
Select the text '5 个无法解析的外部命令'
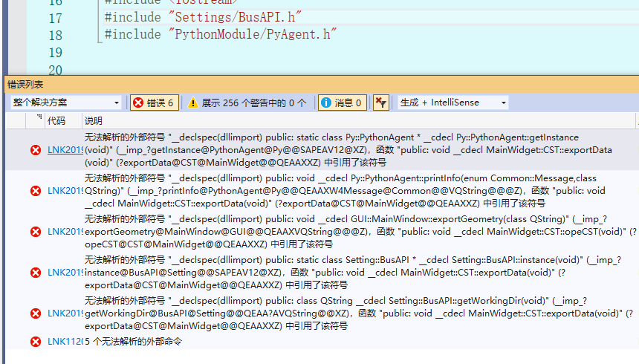point(133,342)
